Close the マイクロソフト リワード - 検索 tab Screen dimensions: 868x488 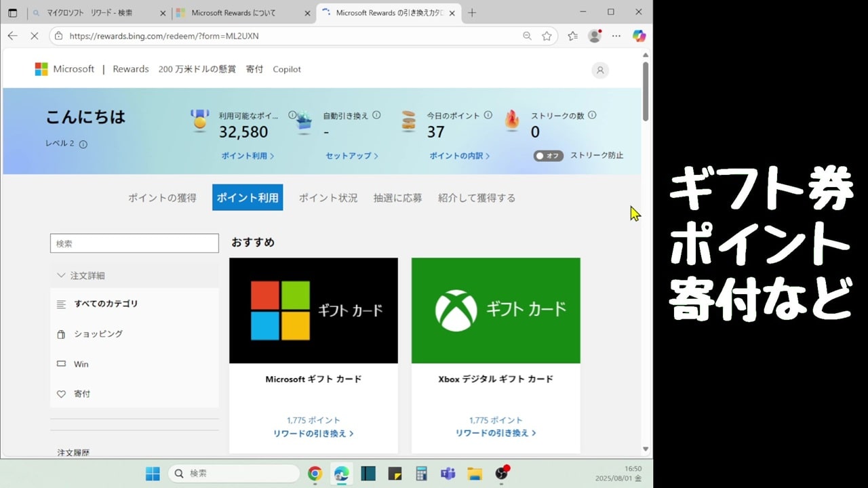pos(163,13)
